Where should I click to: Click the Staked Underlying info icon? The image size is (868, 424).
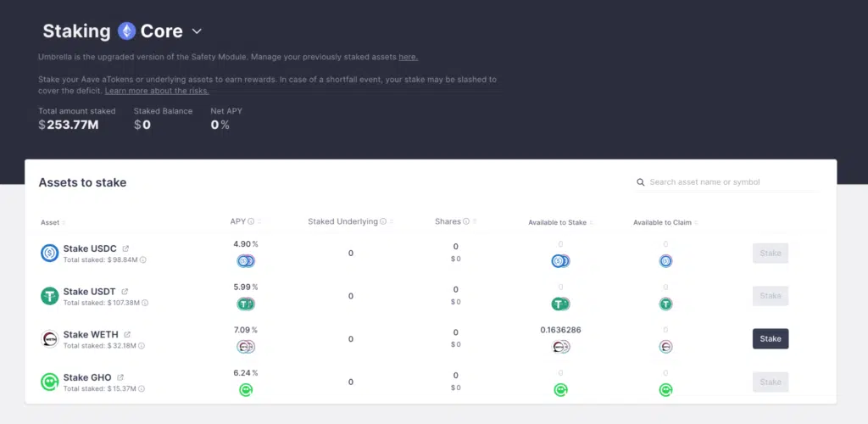(383, 222)
